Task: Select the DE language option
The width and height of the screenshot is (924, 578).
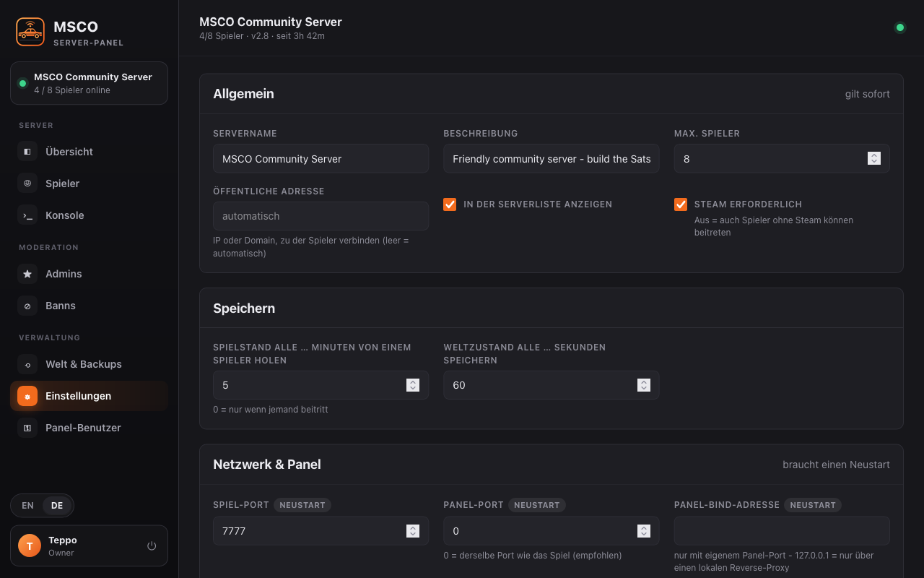Action: [x=57, y=506]
